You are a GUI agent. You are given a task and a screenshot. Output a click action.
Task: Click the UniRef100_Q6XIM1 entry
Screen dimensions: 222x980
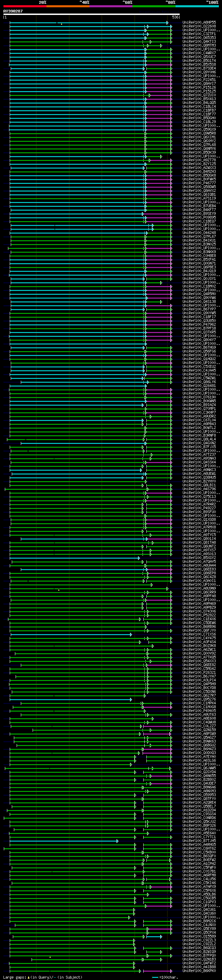tap(199, 137)
